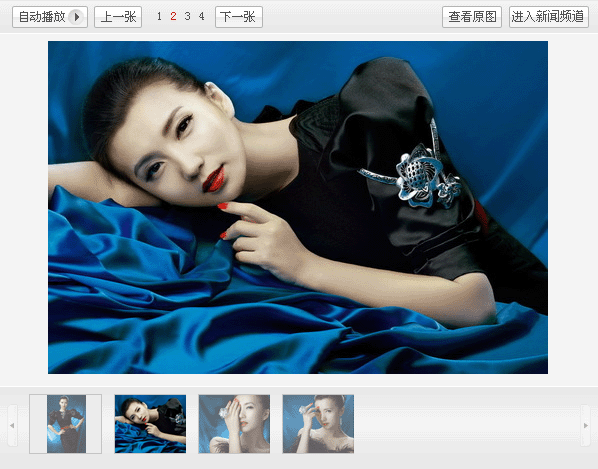
Task: Select the first thumbnail of standing pose
Action: click(66, 424)
